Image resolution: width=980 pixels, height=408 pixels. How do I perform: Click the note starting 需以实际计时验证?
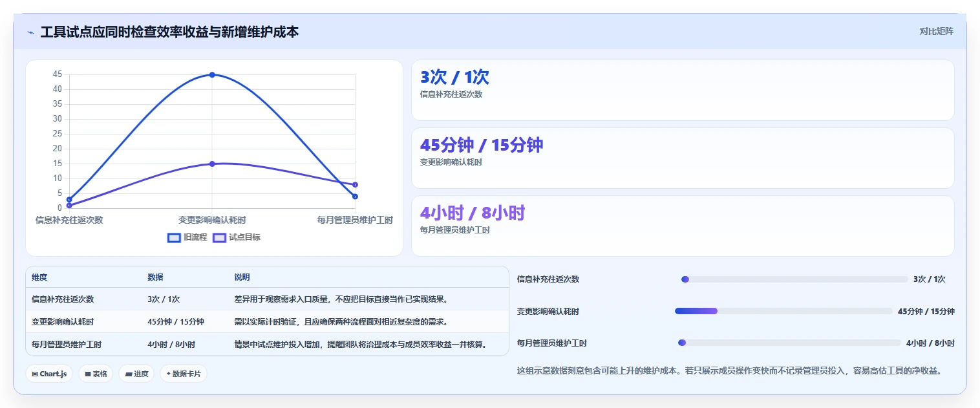[341, 322]
